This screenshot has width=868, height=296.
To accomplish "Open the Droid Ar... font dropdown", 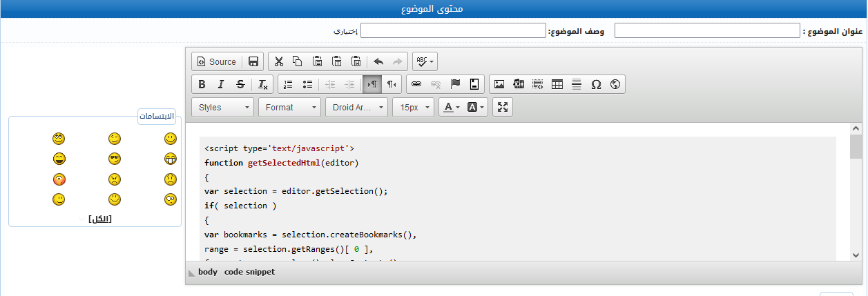I will 356,107.
